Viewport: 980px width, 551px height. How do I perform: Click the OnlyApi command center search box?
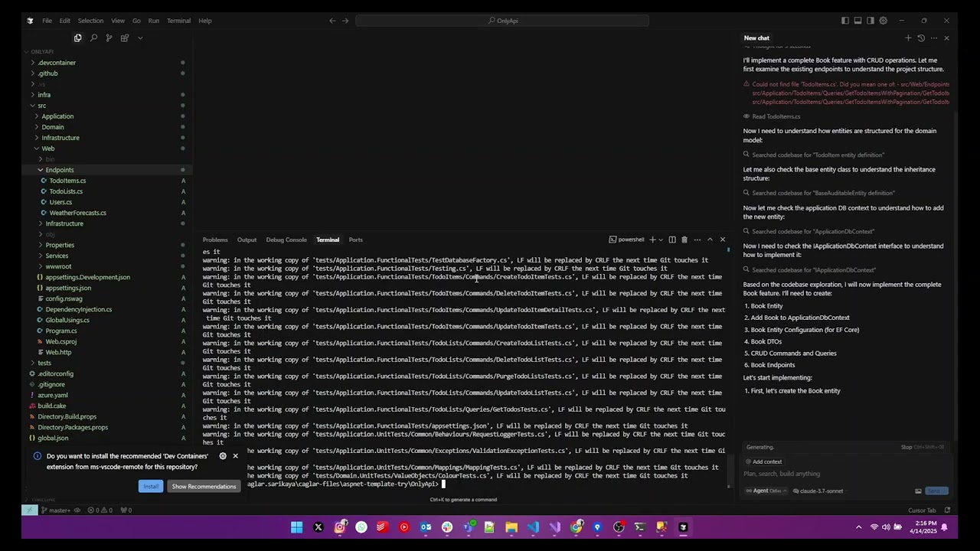[502, 21]
